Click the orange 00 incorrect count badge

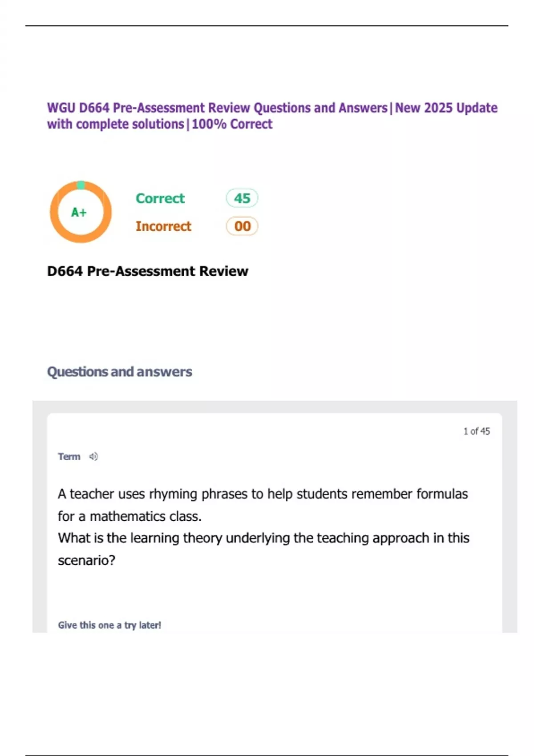click(242, 226)
